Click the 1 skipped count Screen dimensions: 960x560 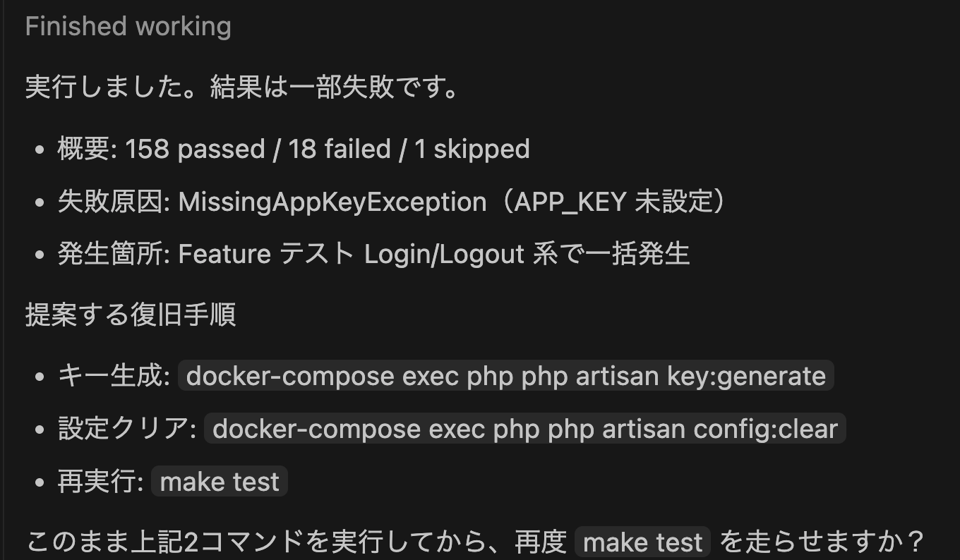[472, 150]
